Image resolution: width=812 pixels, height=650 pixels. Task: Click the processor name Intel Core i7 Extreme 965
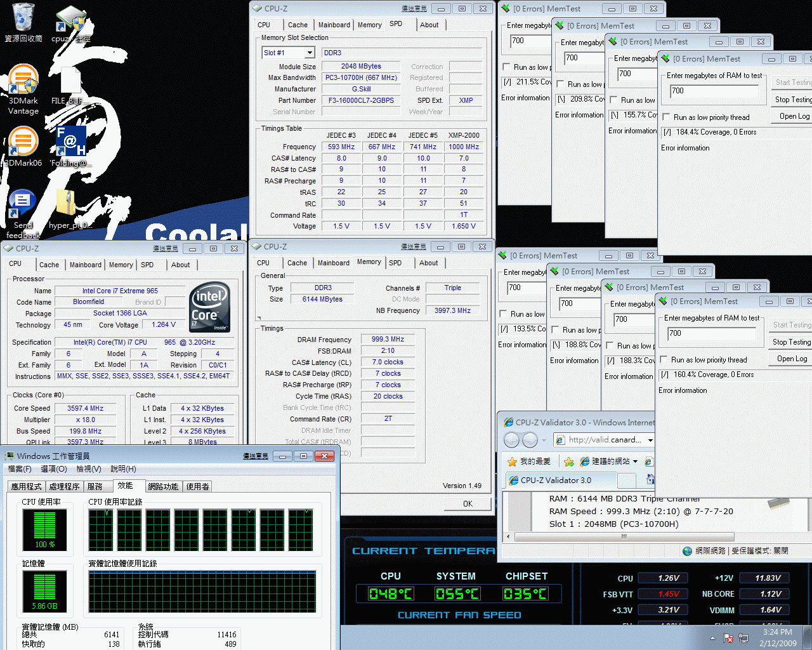pyautogui.click(x=120, y=291)
